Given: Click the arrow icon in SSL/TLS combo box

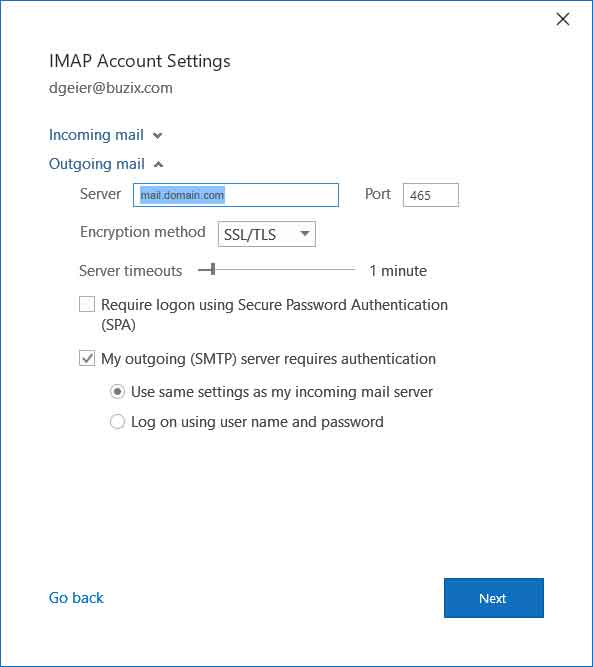Looking at the screenshot, I should [305, 233].
